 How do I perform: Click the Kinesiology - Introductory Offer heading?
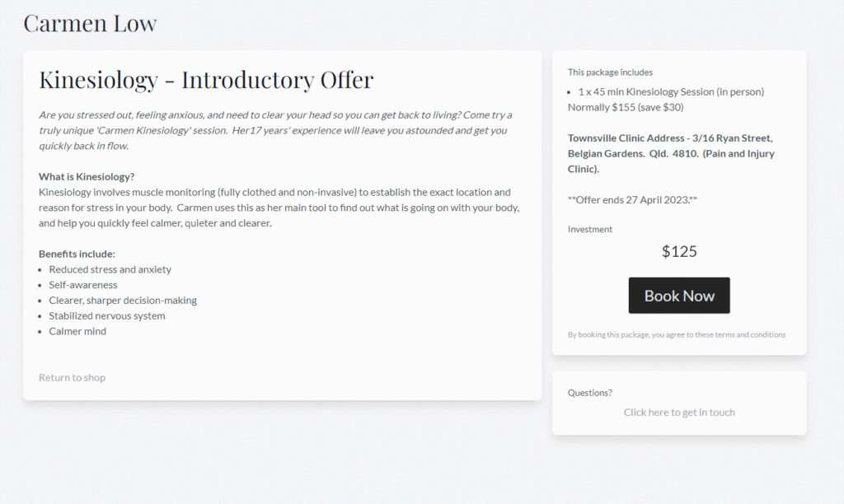click(206, 80)
